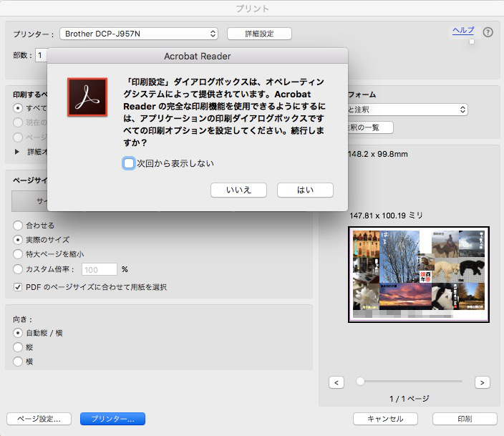Select the '縦' orientation radio button

tap(18, 347)
